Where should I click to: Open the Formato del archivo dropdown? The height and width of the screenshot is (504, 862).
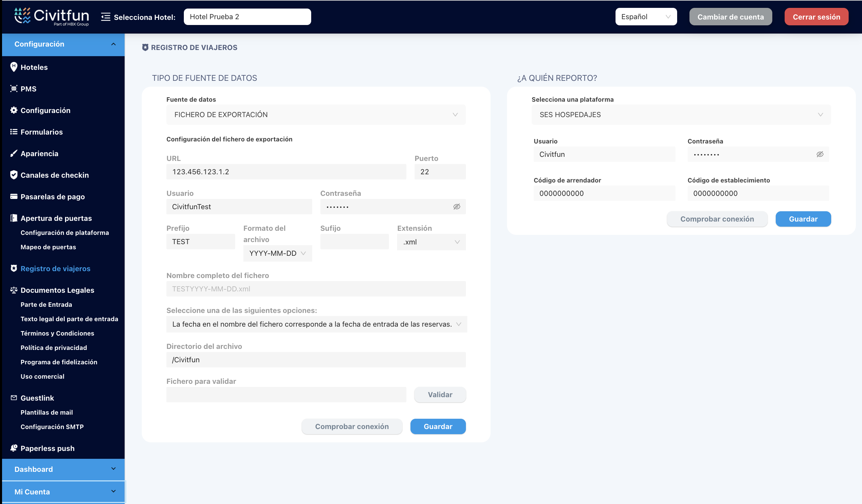tap(278, 253)
